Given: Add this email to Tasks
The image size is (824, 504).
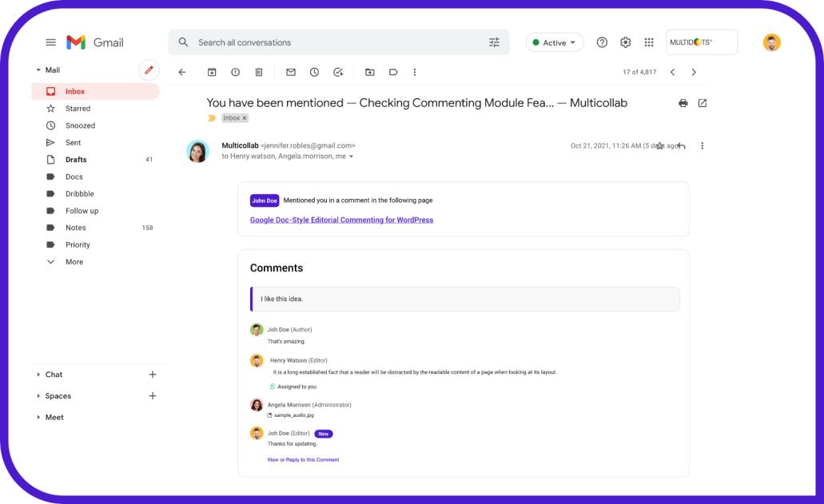Looking at the screenshot, I should click(338, 73).
